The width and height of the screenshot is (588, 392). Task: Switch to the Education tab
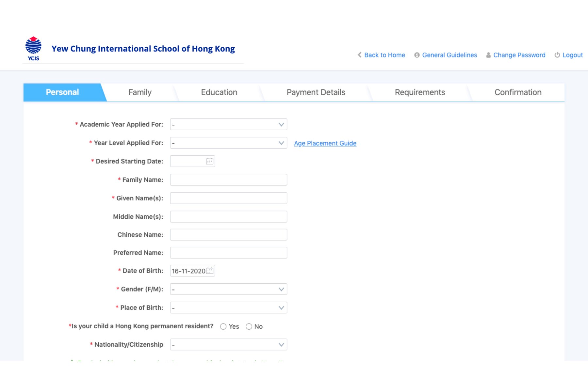coord(219,92)
